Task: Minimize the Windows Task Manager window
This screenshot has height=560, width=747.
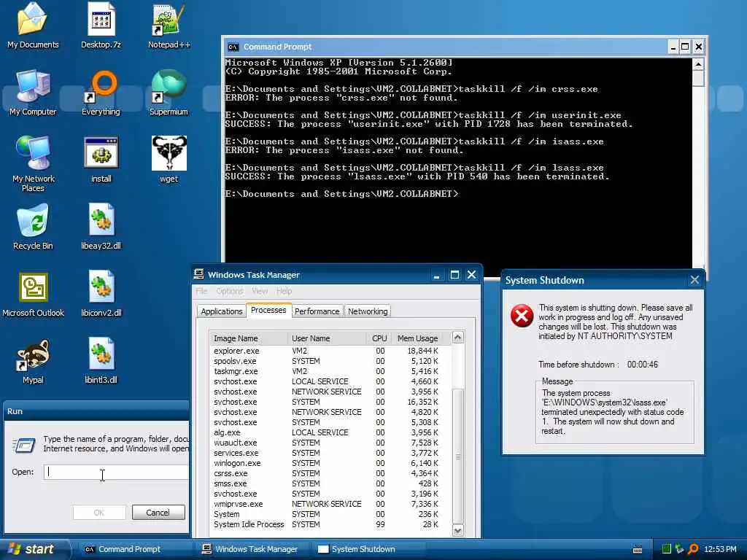Action: [x=436, y=275]
